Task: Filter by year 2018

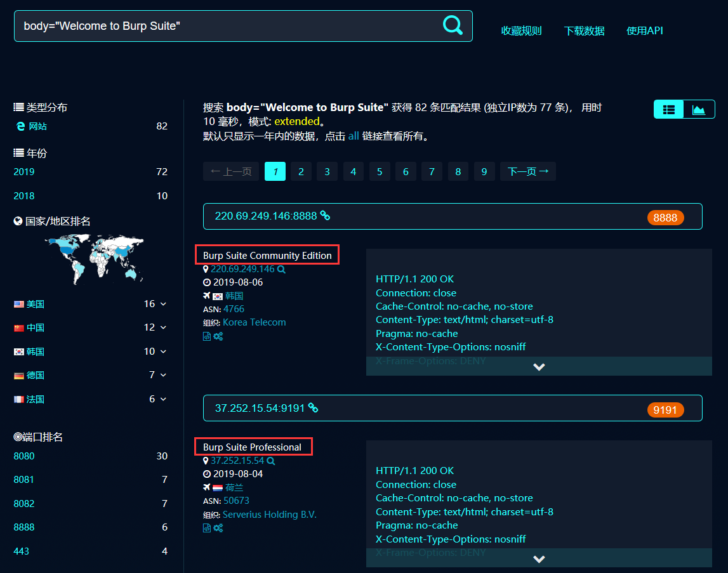Action: point(24,196)
